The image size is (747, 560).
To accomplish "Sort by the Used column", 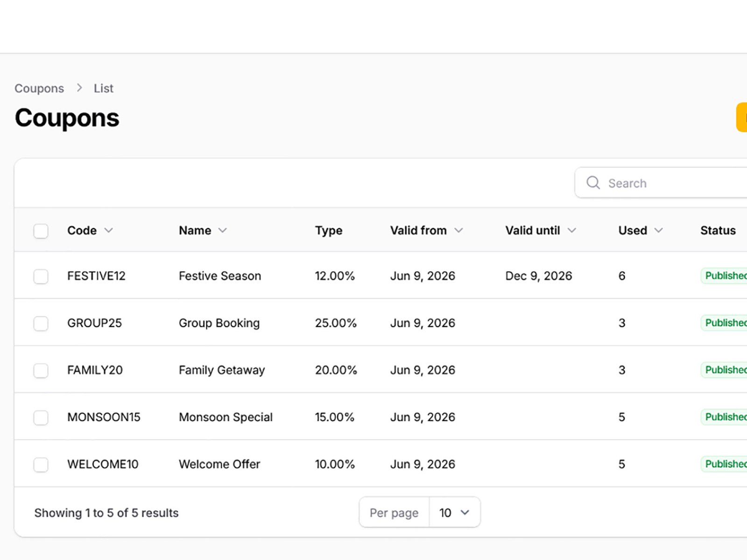I will point(641,231).
